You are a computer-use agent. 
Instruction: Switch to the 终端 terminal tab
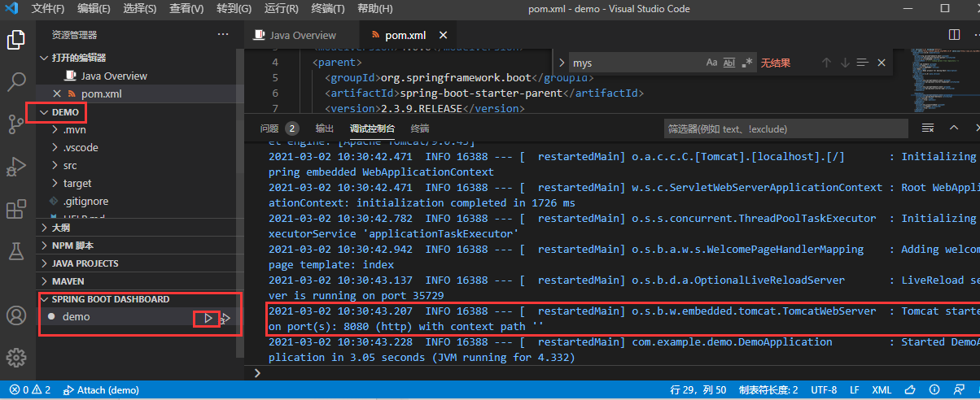click(420, 128)
